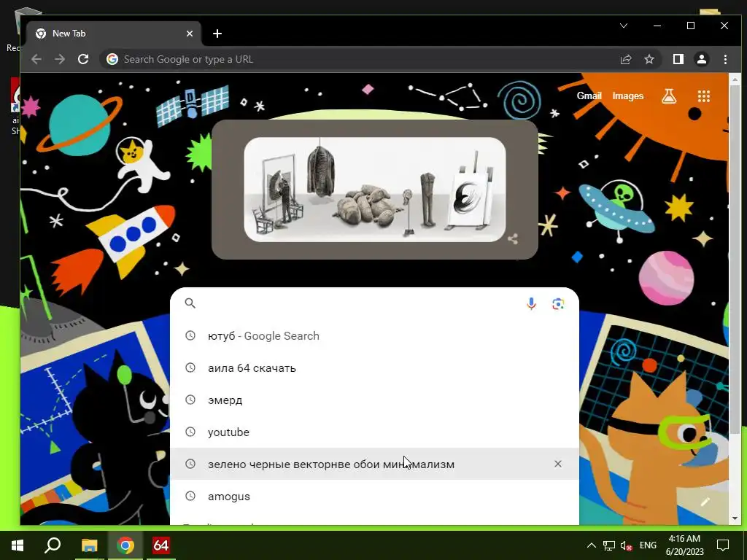This screenshot has height=560, width=747.
Task: Click the Chrome taskbar icon
Action: (125, 545)
